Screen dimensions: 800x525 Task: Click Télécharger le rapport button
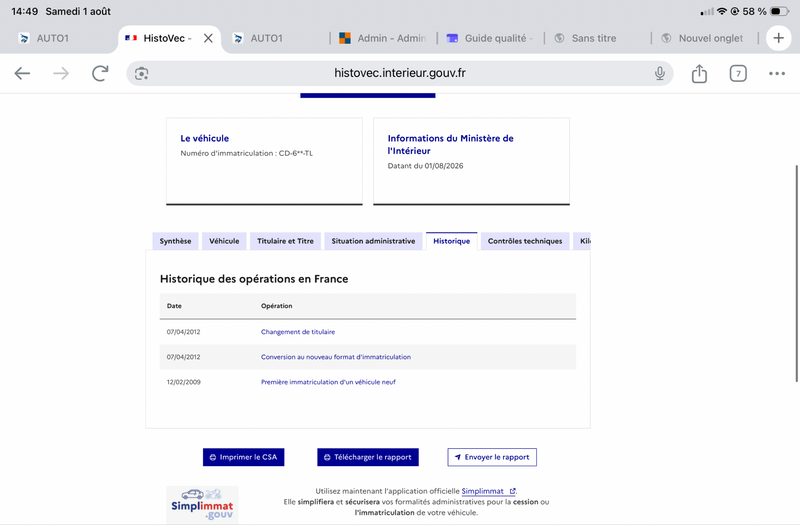[368, 457]
